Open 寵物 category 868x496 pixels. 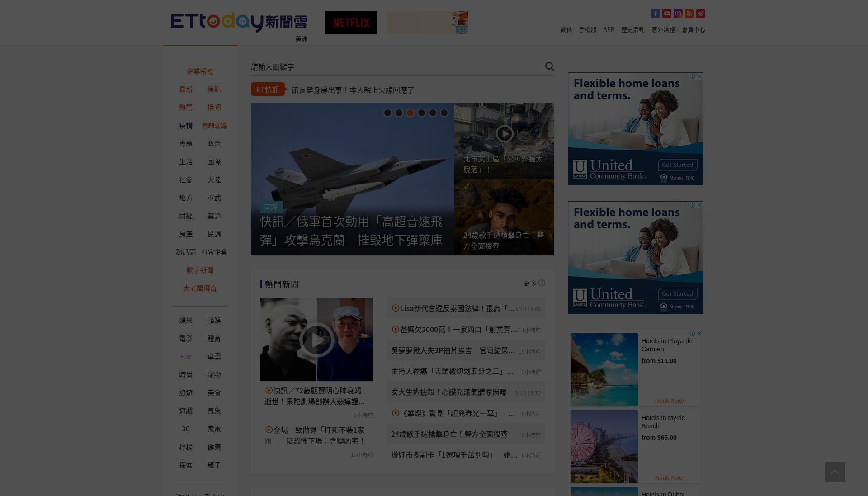(x=214, y=374)
